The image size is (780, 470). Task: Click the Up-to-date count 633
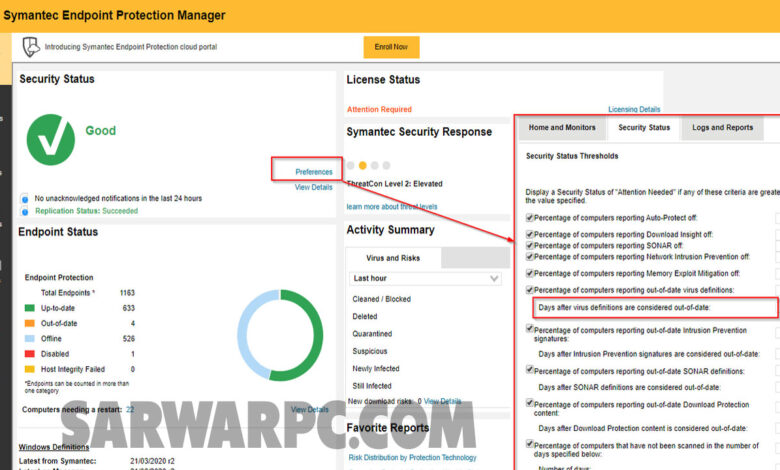[129, 308]
